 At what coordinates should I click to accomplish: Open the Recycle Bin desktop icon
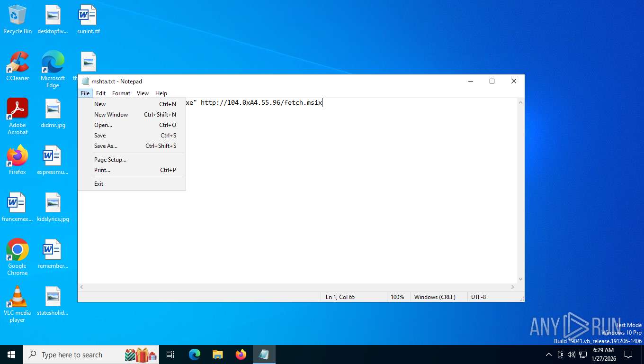tap(18, 19)
